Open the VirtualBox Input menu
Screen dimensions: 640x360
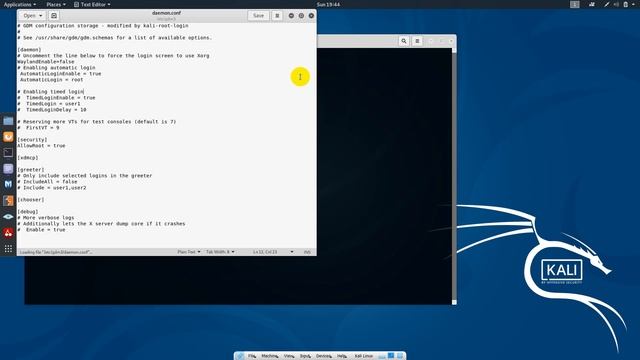(305, 356)
